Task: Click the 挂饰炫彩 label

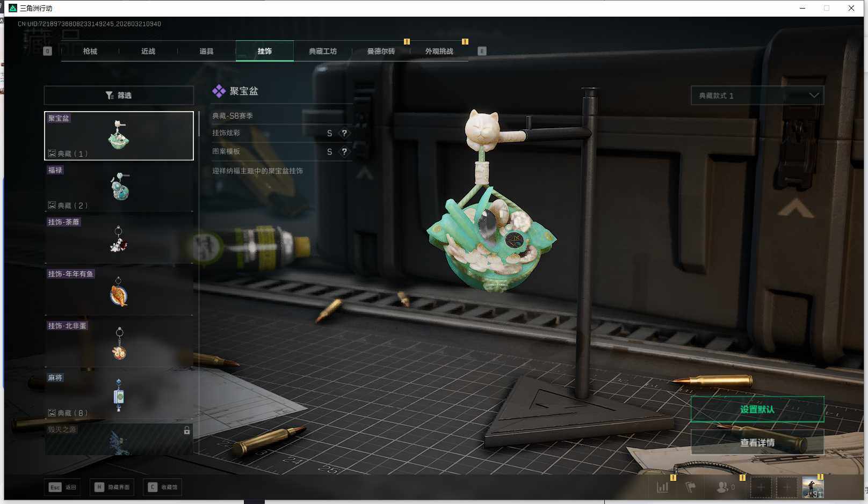Action: pyautogui.click(x=226, y=133)
